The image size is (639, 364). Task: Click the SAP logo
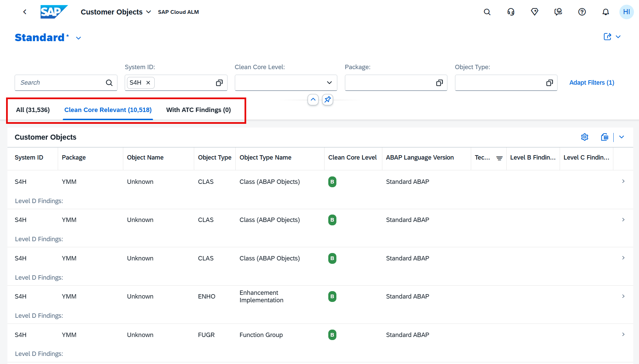(x=54, y=12)
